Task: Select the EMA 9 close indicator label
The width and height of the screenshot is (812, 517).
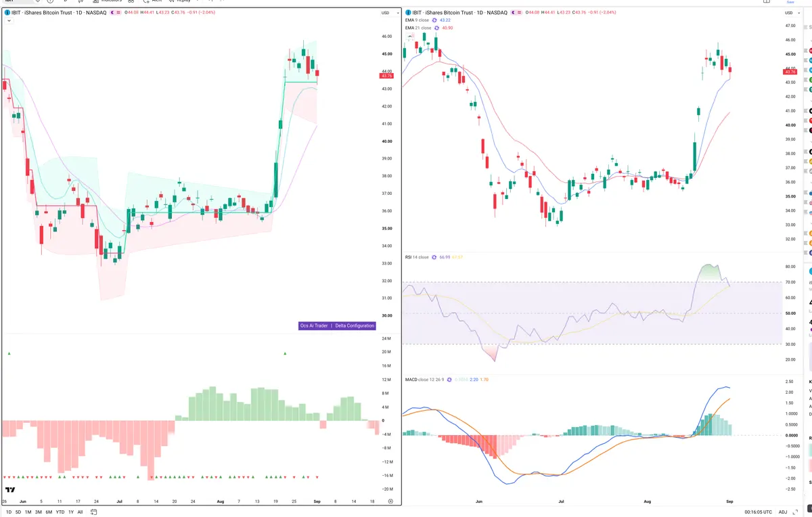Action: [416, 20]
